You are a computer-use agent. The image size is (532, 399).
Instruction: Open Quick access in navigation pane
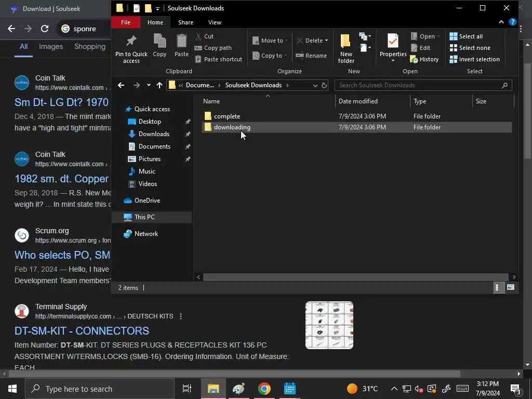pyautogui.click(x=152, y=109)
